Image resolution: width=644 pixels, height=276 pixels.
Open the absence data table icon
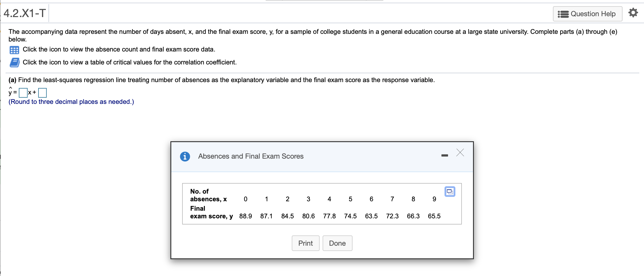click(14, 50)
